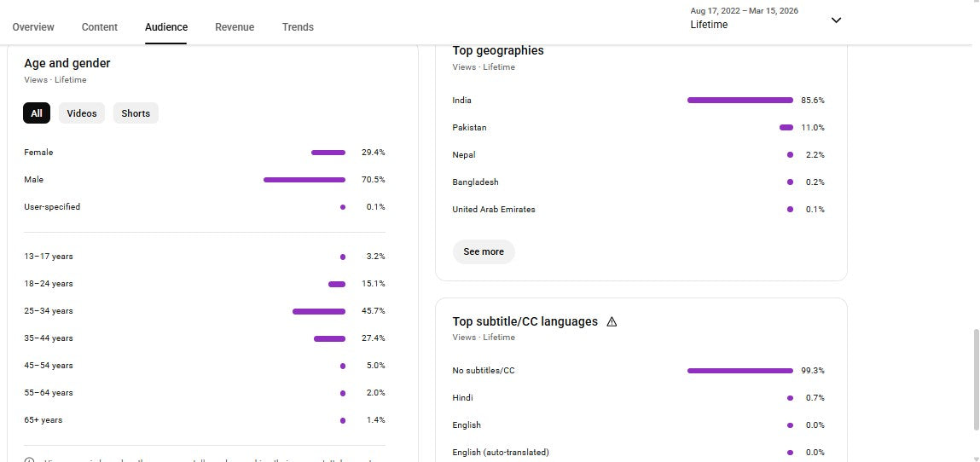980x462 pixels.
Task: Open the Overview tab
Action: pyautogui.click(x=33, y=27)
